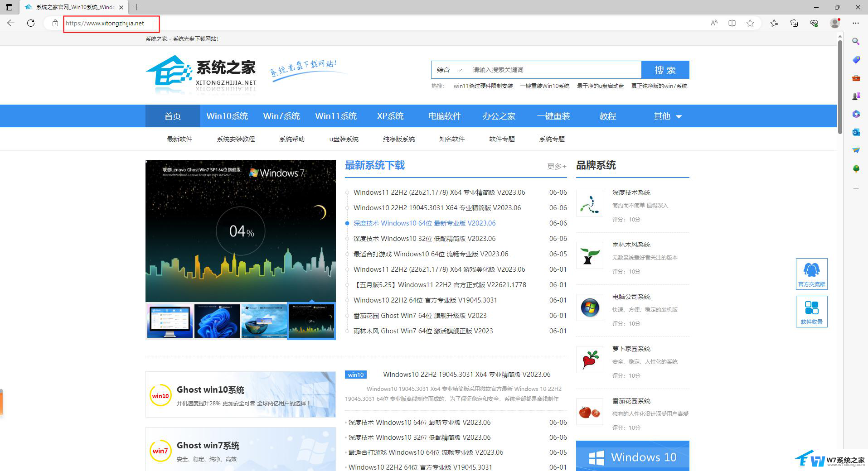Screen dimensions: 868x471
Task: Open the Windows 10 blue banner
Action: [x=633, y=456]
